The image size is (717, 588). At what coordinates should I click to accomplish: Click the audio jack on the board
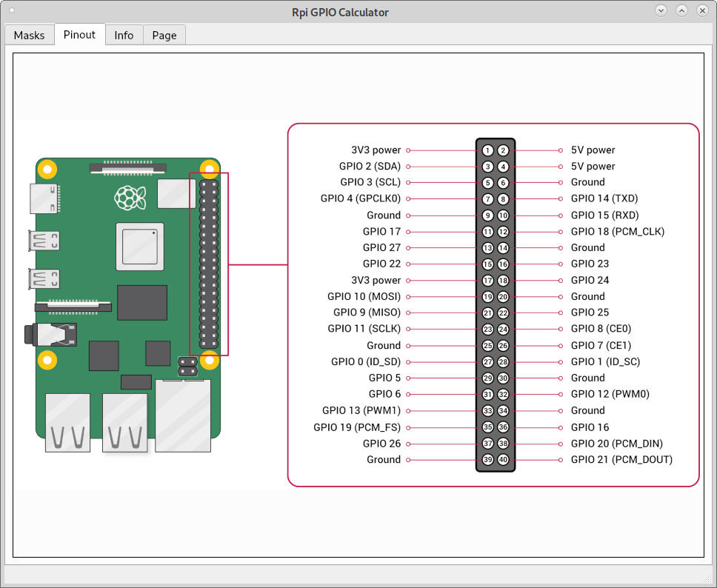tap(50, 334)
